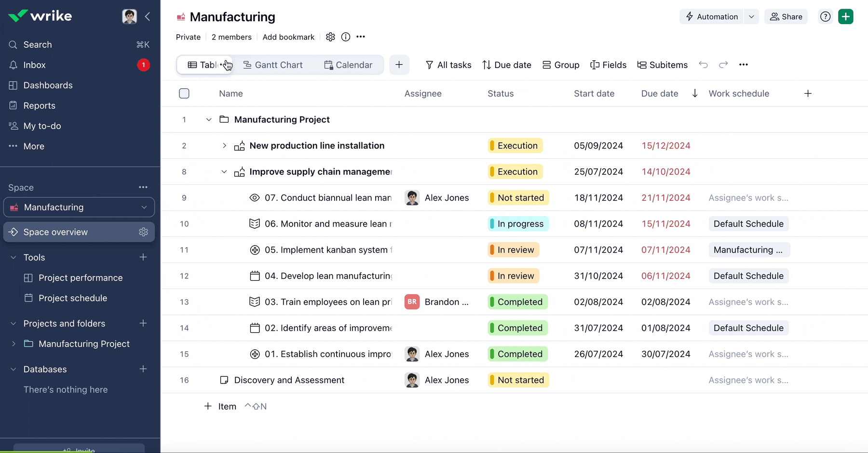Expand the New production line installation project

pyautogui.click(x=224, y=145)
